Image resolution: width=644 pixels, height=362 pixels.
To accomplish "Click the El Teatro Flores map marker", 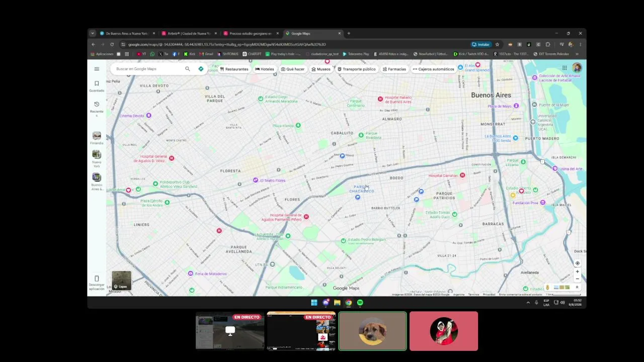I will click(256, 180).
